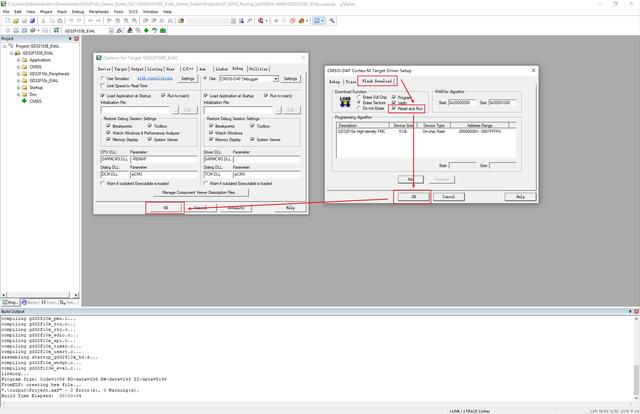The width and height of the screenshot is (640, 414).
Task: Click the Insert Breakpoint red dot icon
Action: (x=276, y=20)
